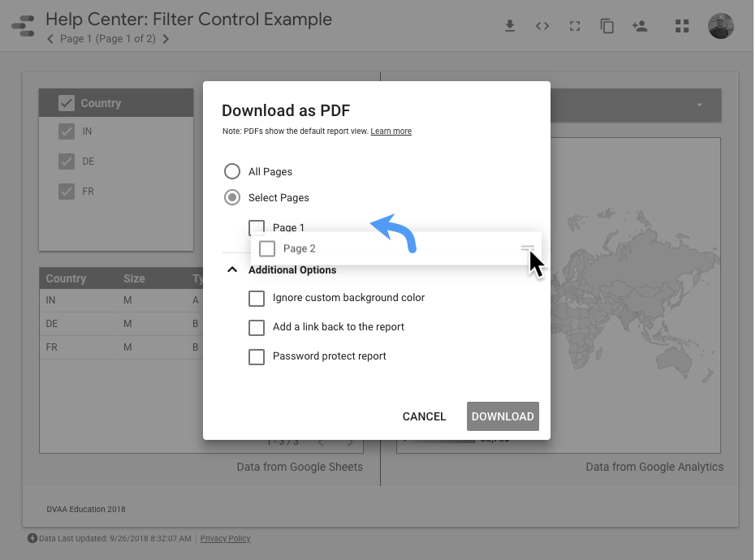The width and height of the screenshot is (756, 560).
Task: Open sharing with the add-person icon
Action: tap(640, 25)
